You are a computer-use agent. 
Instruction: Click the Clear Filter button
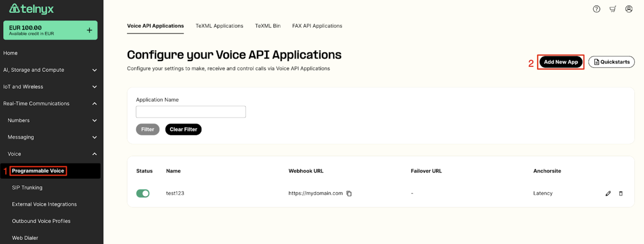click(183, 129)
